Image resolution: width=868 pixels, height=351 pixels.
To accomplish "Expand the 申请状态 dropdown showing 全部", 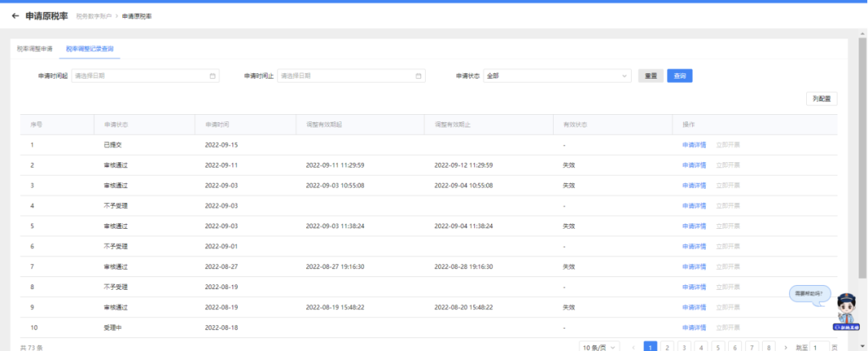I will pos(558,76).
